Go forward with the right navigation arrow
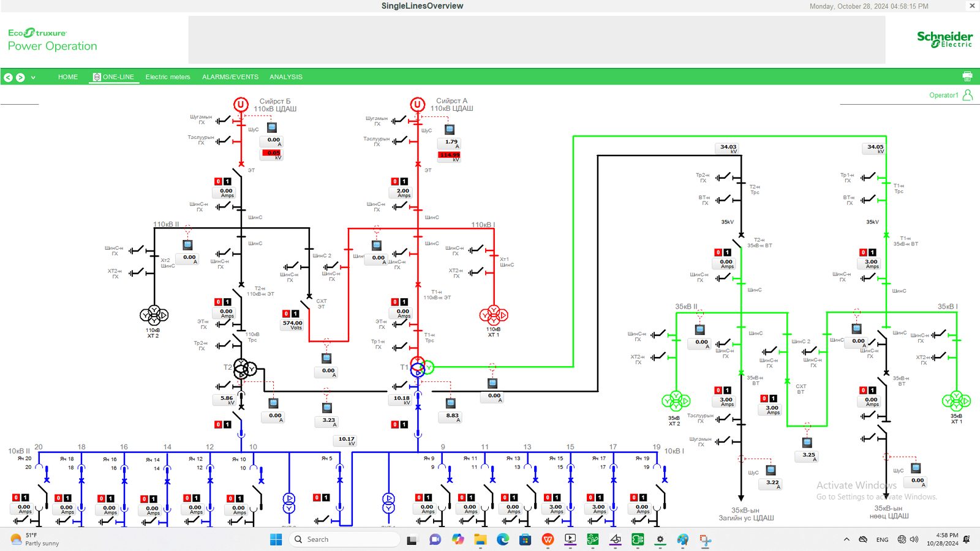This screenshot has height=551, width=980. (20, 78)
